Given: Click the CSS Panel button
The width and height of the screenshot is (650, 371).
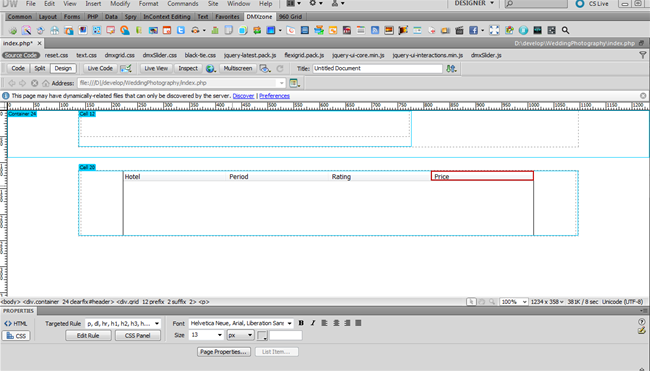Looking at the screenshot, I should [x=138, y=336].
